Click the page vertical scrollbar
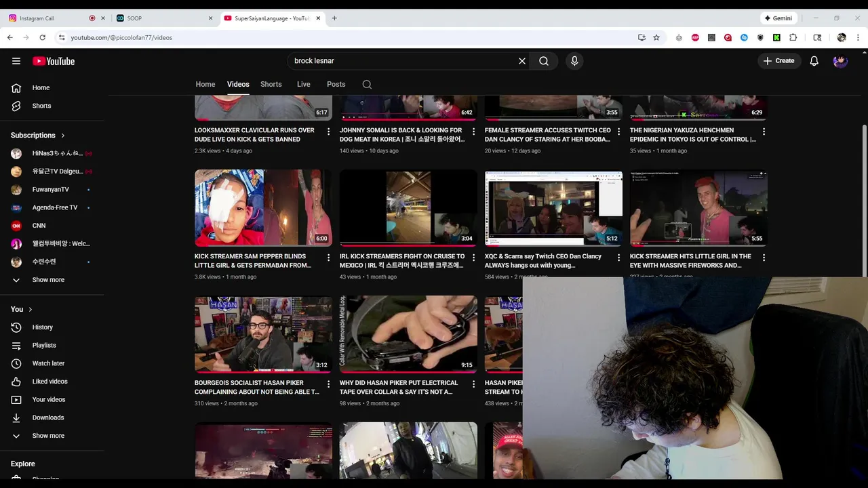This screenshot has height=488, width=868. coord(864,200)
